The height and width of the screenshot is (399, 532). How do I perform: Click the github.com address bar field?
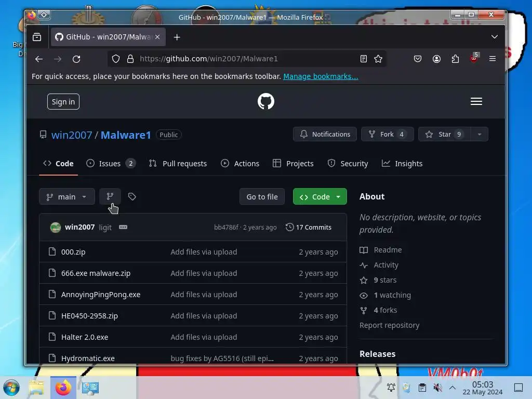(x=247, y=59)
